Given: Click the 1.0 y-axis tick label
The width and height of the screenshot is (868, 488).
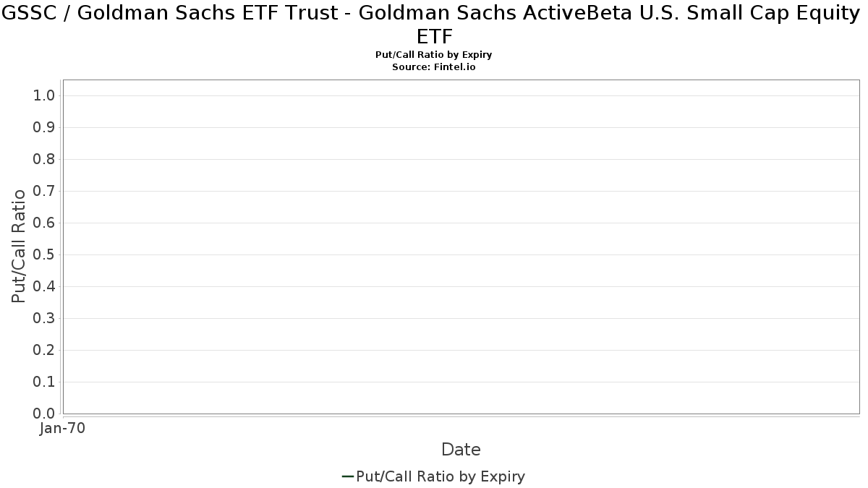Looking at the screenshot, I should click(44, 96).
